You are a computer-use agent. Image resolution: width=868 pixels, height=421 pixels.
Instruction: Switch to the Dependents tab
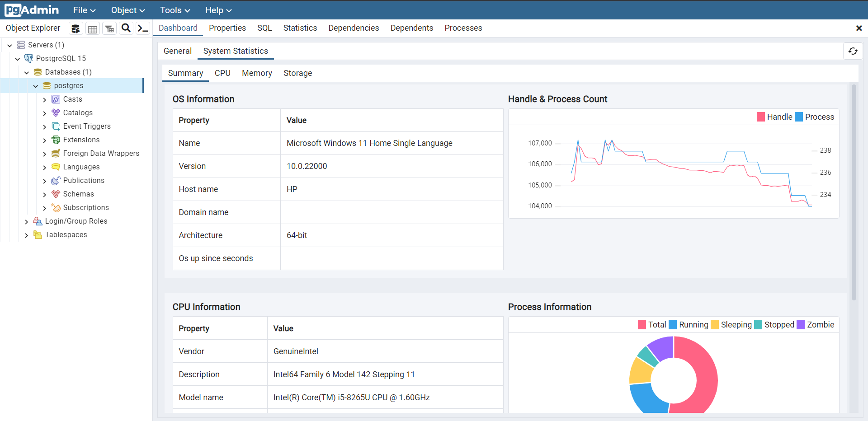412,28
